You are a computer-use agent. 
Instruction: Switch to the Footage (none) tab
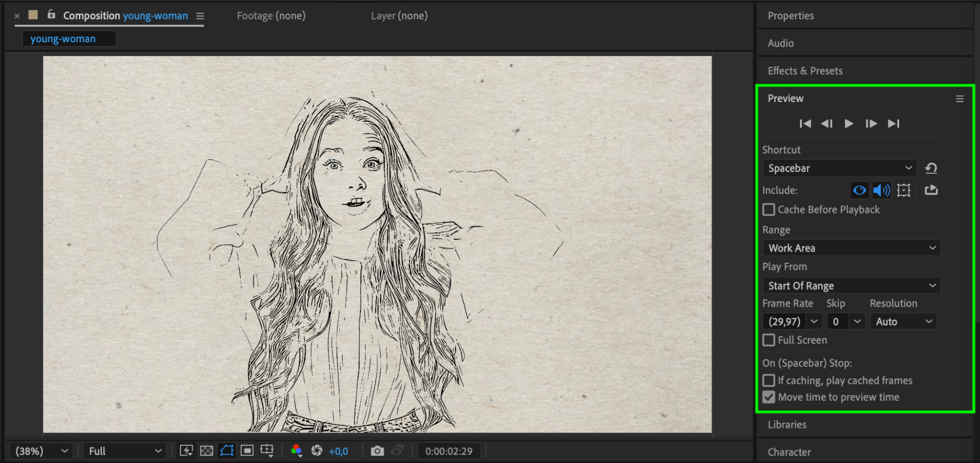(271, 16)
